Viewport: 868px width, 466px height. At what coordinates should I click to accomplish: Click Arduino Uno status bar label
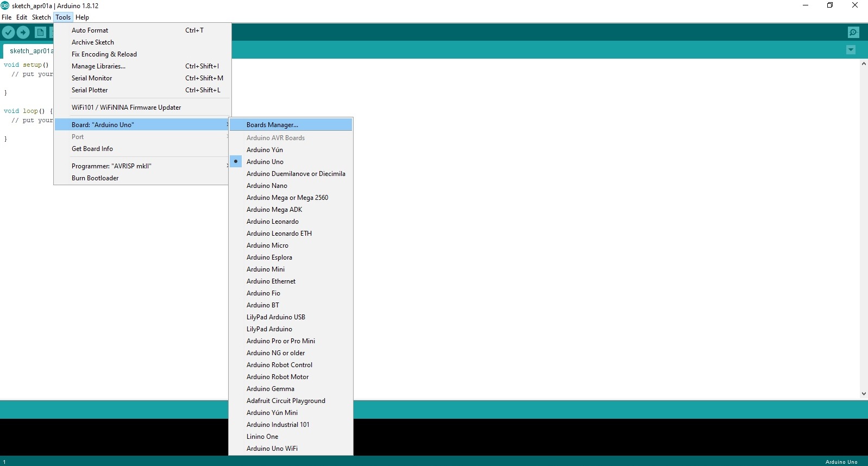[x=841, y=462]
